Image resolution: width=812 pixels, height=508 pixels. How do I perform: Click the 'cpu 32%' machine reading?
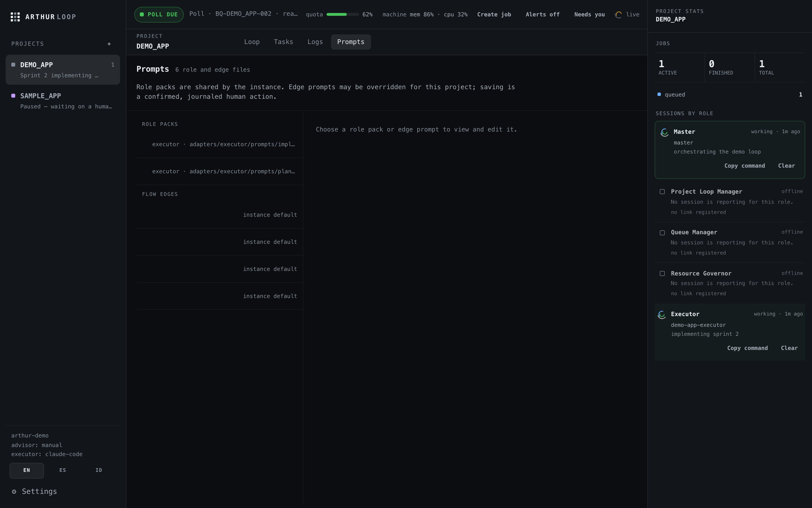pyautogui.click(x=456, y=14)
